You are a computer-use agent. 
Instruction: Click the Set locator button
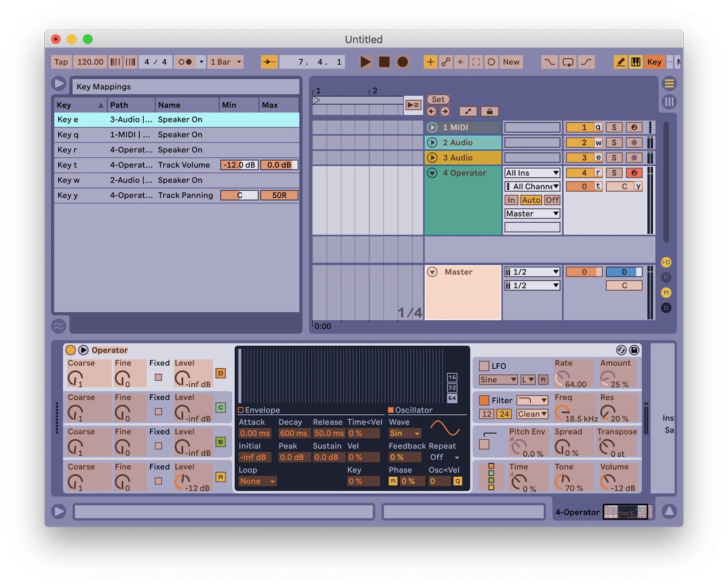click(438, 99)
